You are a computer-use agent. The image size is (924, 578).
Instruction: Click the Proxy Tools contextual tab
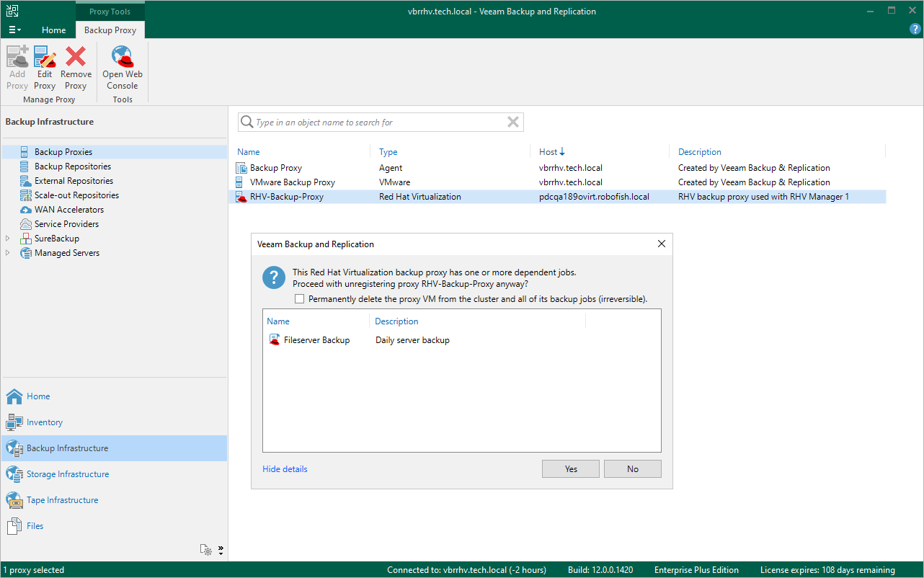coord(110,12)
